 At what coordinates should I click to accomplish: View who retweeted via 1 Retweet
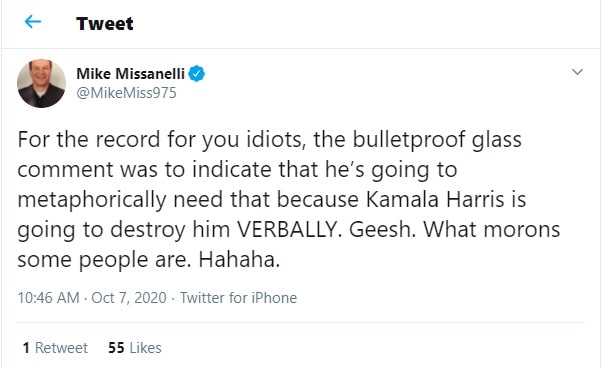click(55, 348)
